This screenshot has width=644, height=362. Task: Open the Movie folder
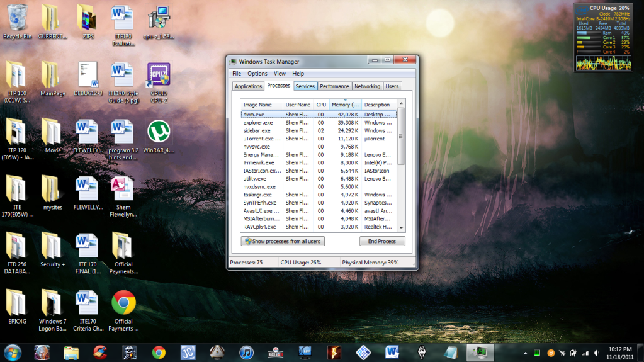pyautogui.click(x=53, y=135)
